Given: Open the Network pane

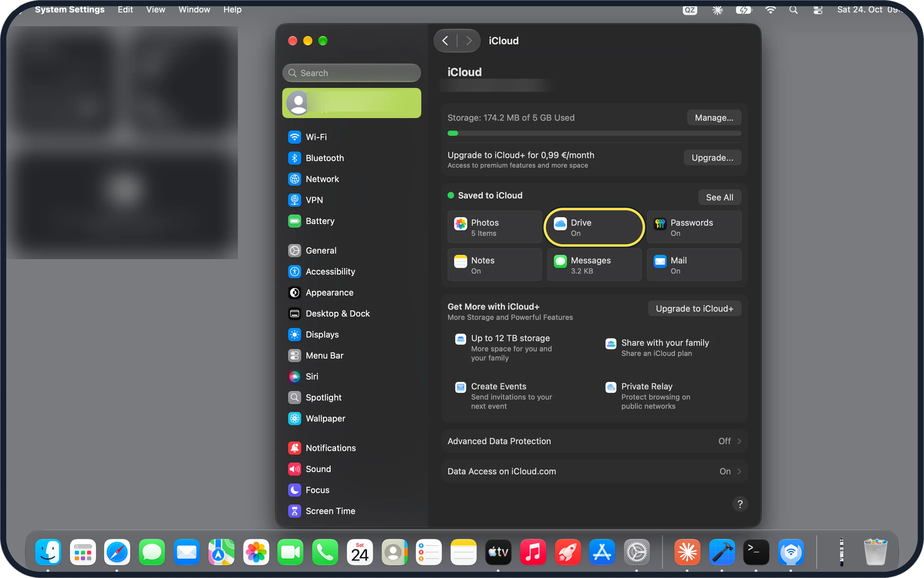Looking at the screenshot, I should coord(351,179).
